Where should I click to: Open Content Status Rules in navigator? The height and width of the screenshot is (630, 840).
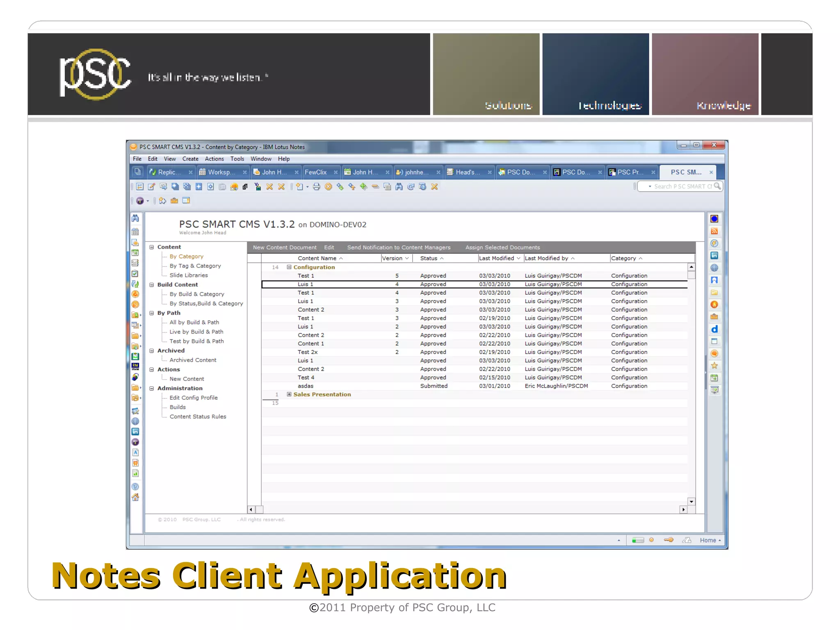click(x=198, y=417)
